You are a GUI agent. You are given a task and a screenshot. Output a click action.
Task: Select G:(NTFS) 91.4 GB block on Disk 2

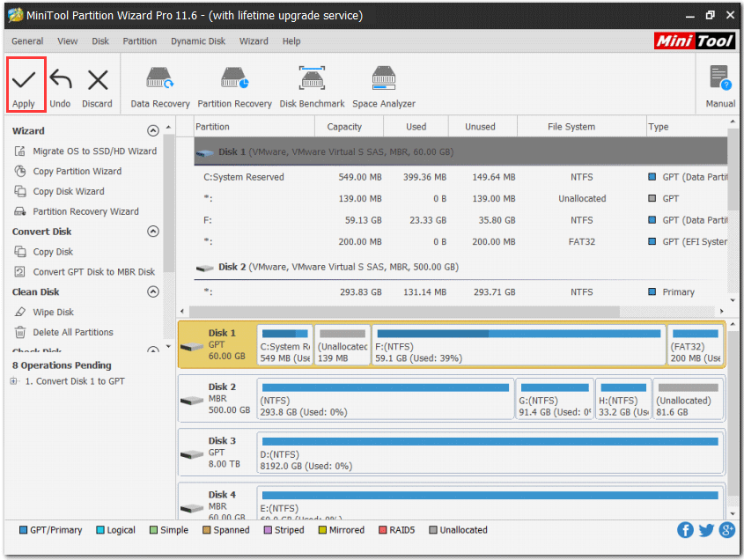[554, 399]
